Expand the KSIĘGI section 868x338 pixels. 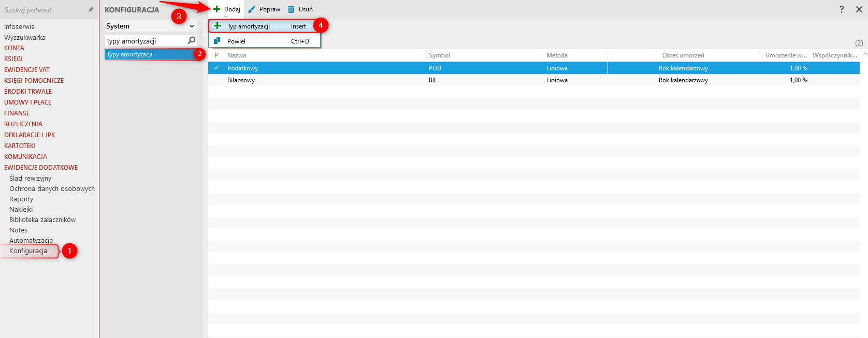point(13,58)
